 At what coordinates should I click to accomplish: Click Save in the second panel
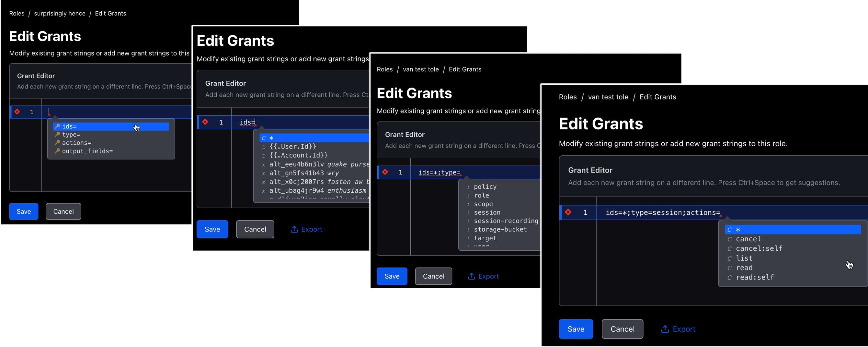[x=212, y=229]
